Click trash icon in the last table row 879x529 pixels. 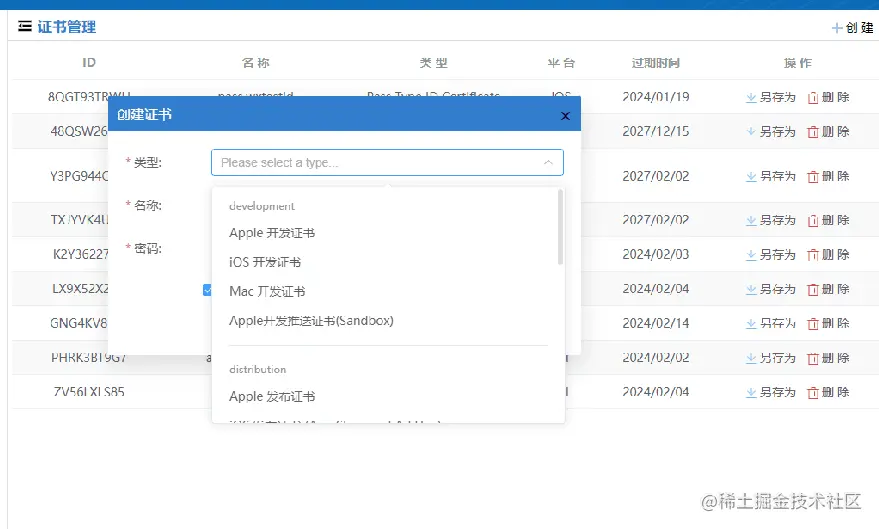813,393
